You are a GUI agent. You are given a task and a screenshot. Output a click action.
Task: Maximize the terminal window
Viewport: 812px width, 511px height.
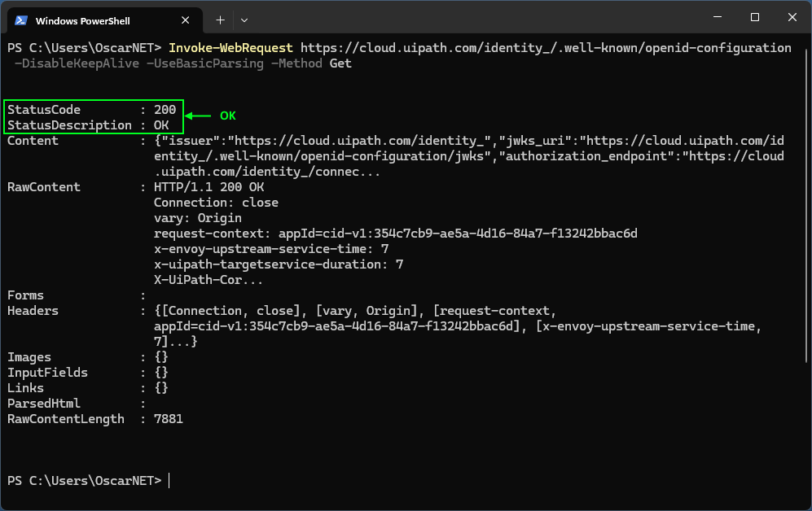[x=754, y=17]
